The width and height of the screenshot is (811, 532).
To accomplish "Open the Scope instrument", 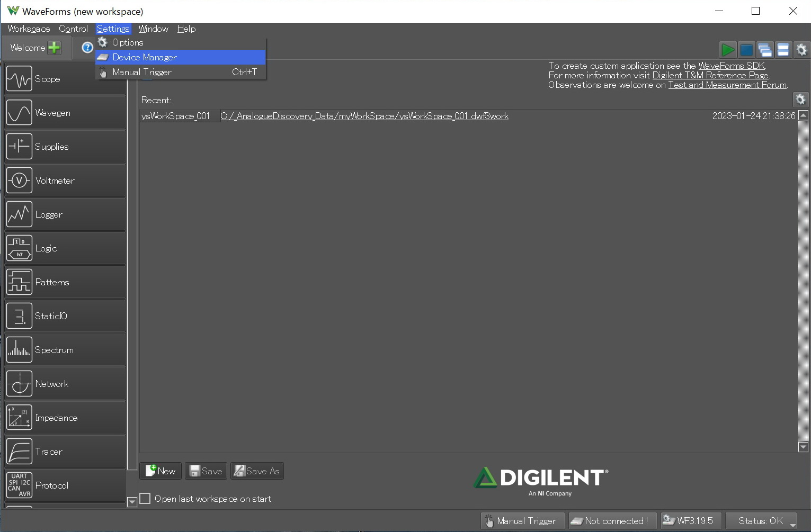I will click(65, 79).
